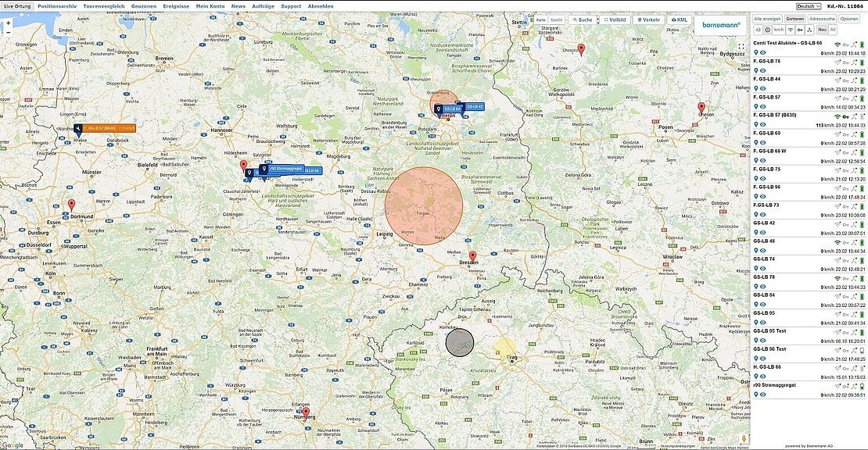
Task: Click the Sortieren button
Action: click(795, 19)
